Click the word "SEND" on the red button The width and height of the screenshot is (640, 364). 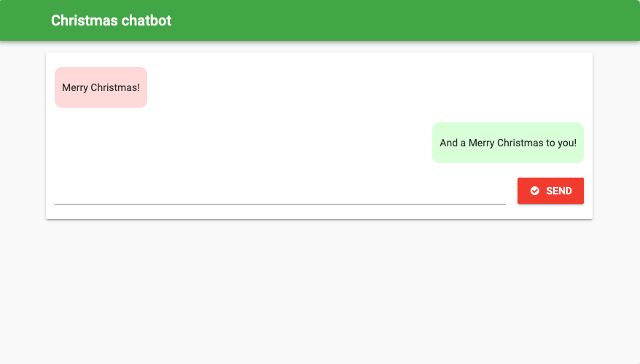(559, 191)
